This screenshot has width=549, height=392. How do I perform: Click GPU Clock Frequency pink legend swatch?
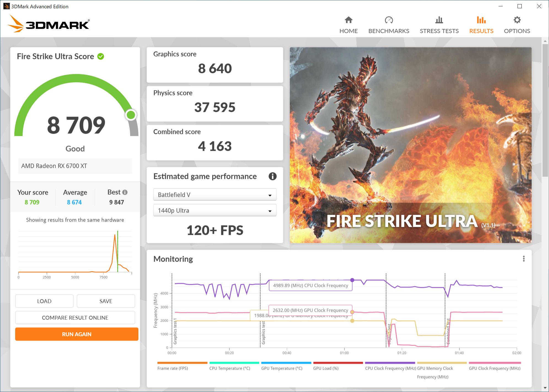pos(495,363)
